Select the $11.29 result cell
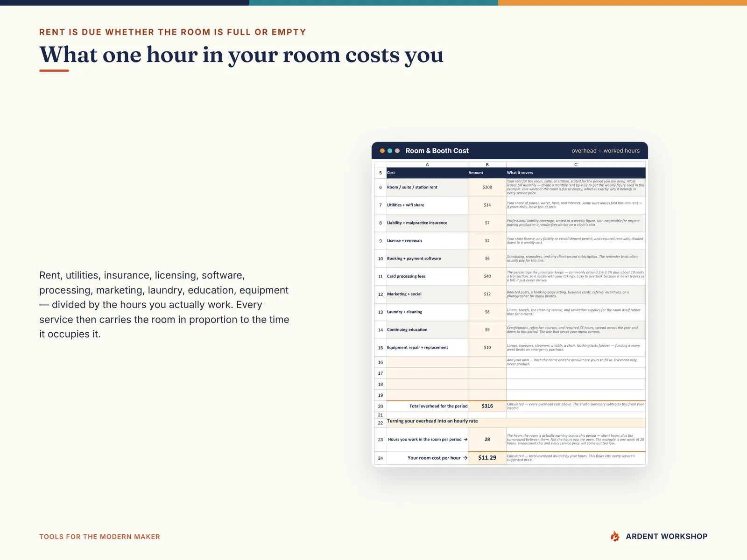The width and height of the screenshot is (747, 560). (x=487, y=458)
